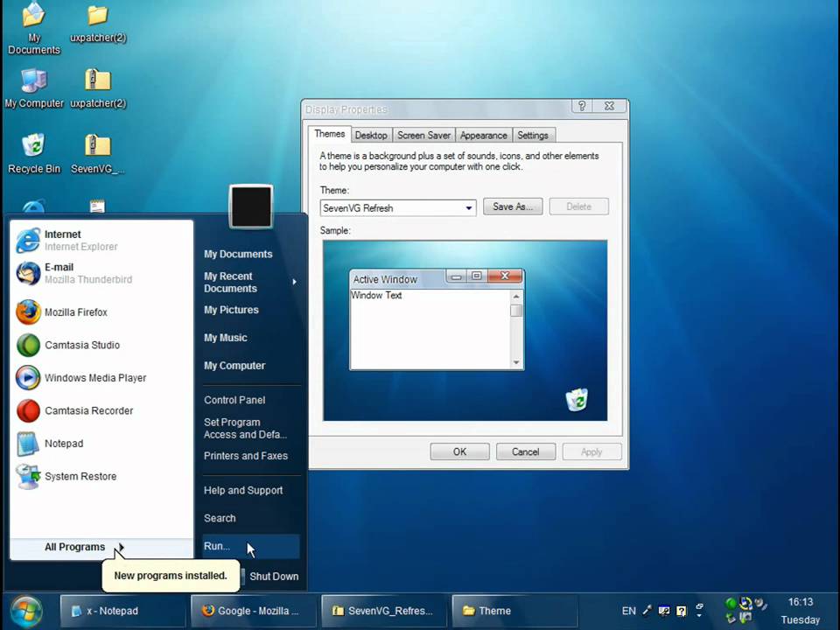Switch to the Appearance tab
The width and height of the screenshot is (840, 630).
click(x=484, y=136)
